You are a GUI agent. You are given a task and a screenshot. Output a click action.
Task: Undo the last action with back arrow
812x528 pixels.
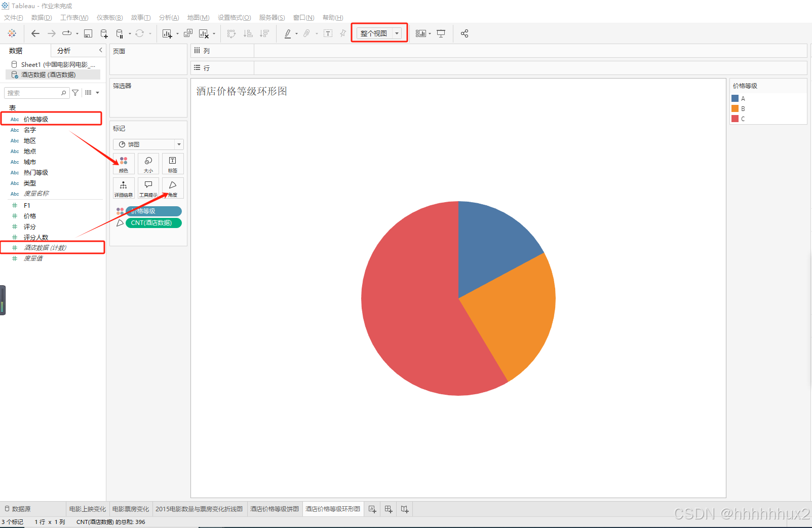pos(35,33)
